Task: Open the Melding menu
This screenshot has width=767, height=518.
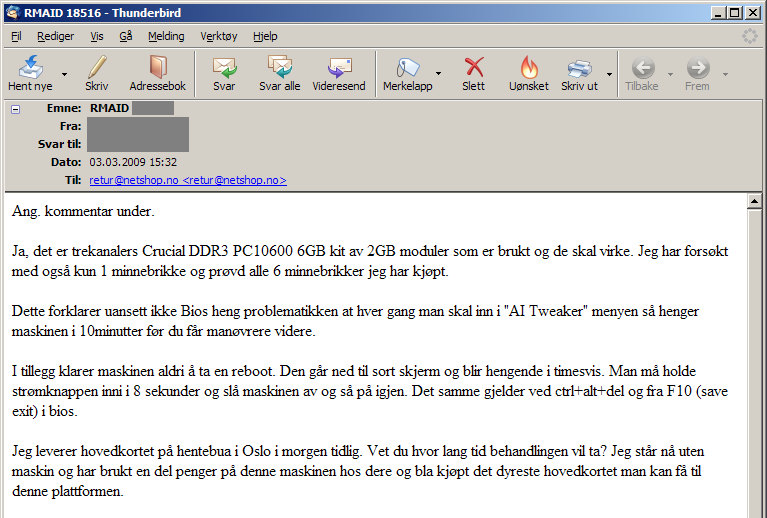Action: pos(166,36)
